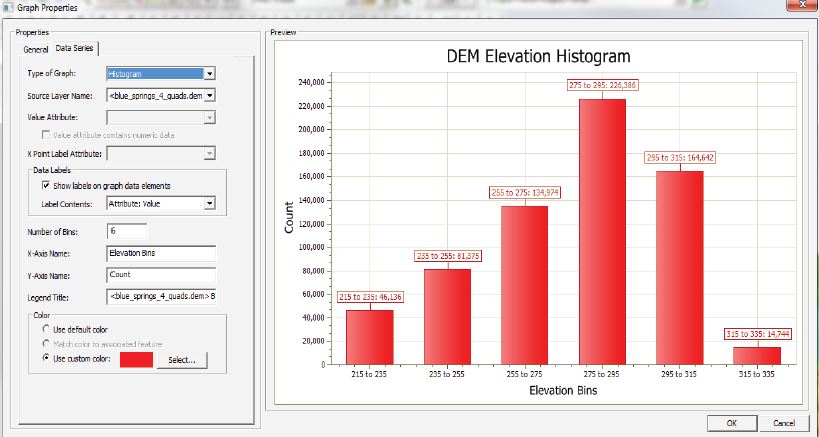Open the Label Contents dropdown

pos(210,203)
